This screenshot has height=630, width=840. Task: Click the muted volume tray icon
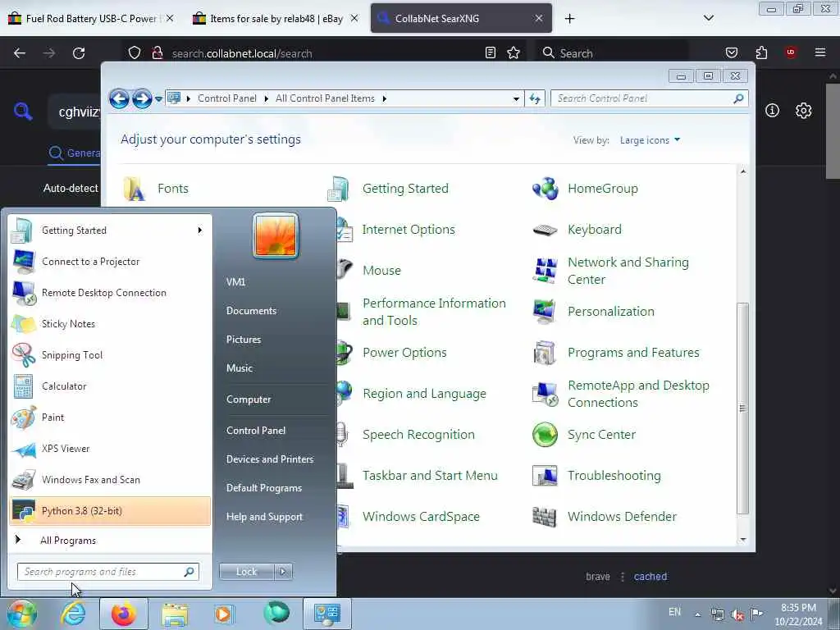[x=737, y=614]
